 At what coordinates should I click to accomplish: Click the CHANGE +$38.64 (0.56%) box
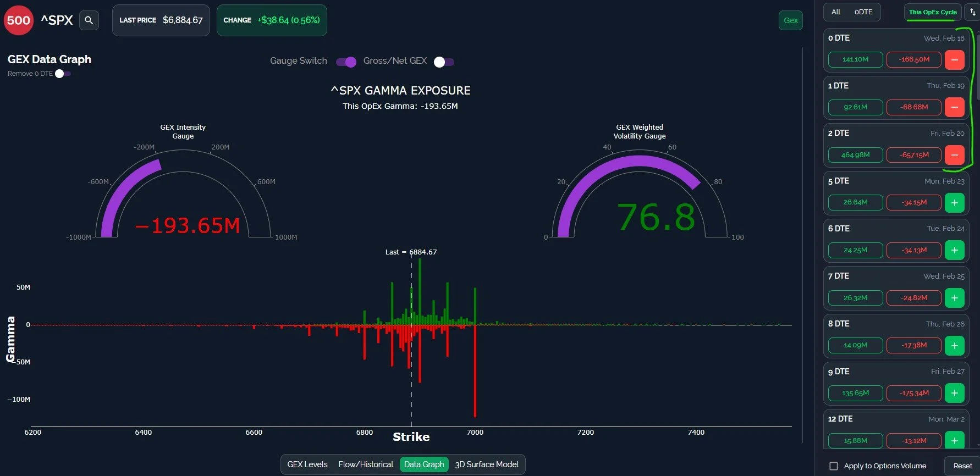tap(272, 20)
